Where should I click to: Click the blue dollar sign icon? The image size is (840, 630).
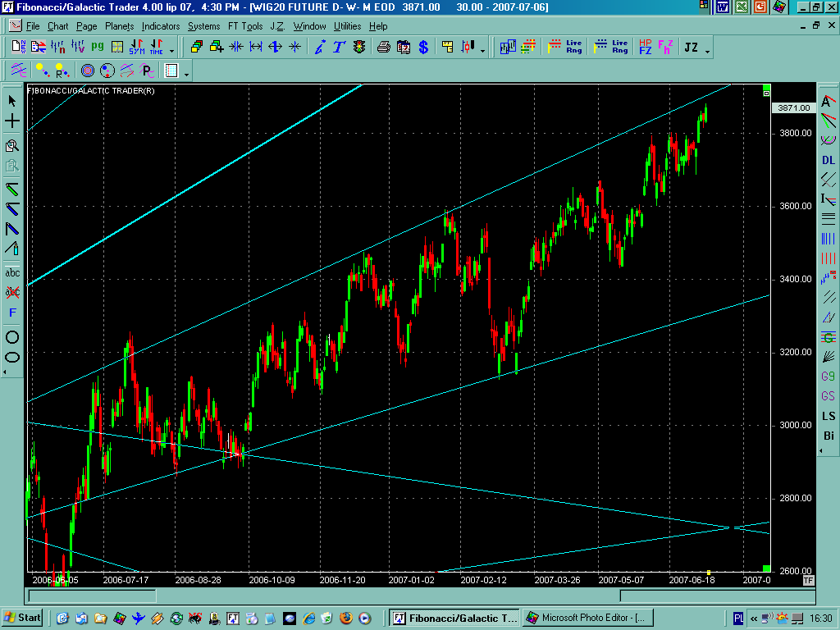click(x=423, y=47)
